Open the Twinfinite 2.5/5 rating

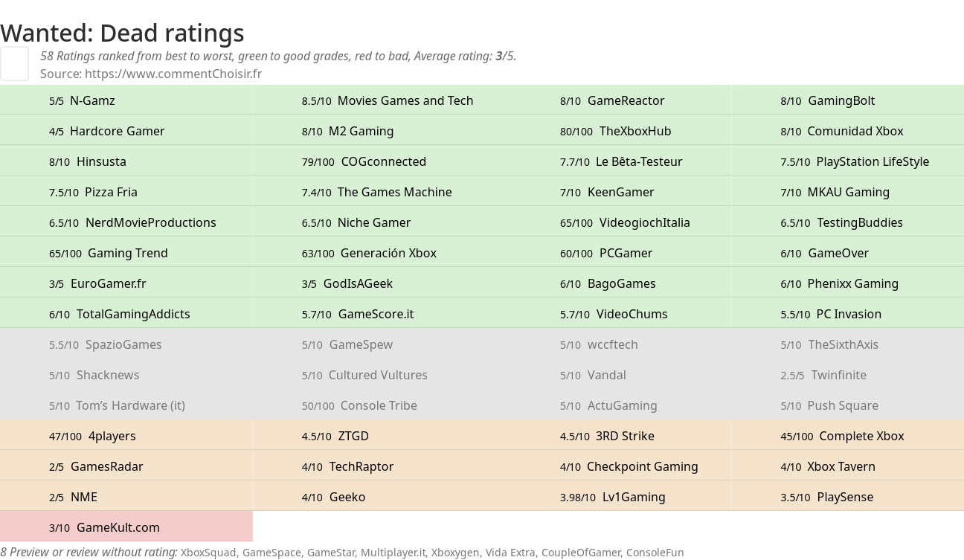pos(847,375)
